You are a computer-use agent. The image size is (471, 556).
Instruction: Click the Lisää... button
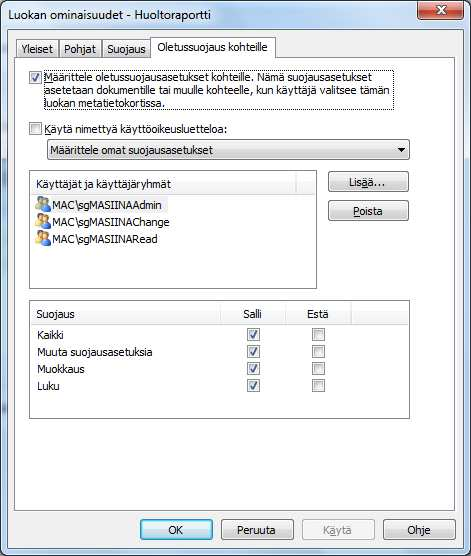pyautogui.click(x=368, y=182)
